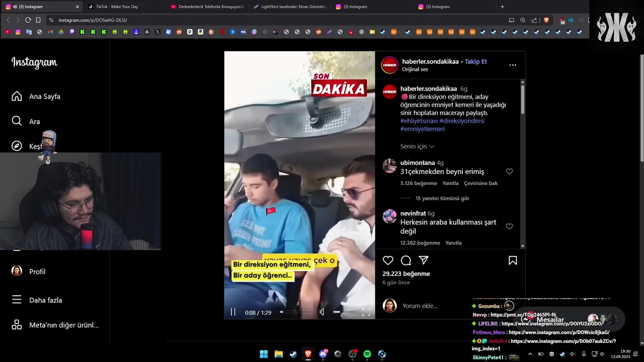Open X bookmark in bookmarks bar
Image resolution: width=644 pixels, height=362 pixels.
click(x=157, y=32)
